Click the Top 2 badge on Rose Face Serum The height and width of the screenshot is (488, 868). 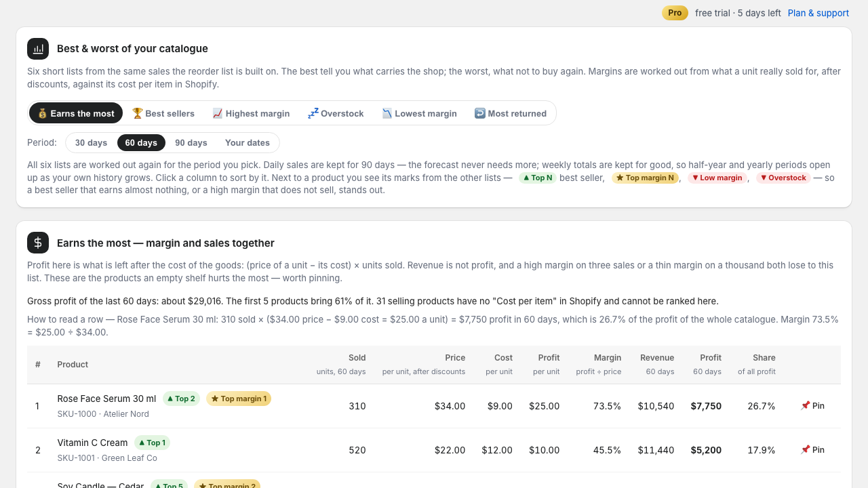click(181, 399)
